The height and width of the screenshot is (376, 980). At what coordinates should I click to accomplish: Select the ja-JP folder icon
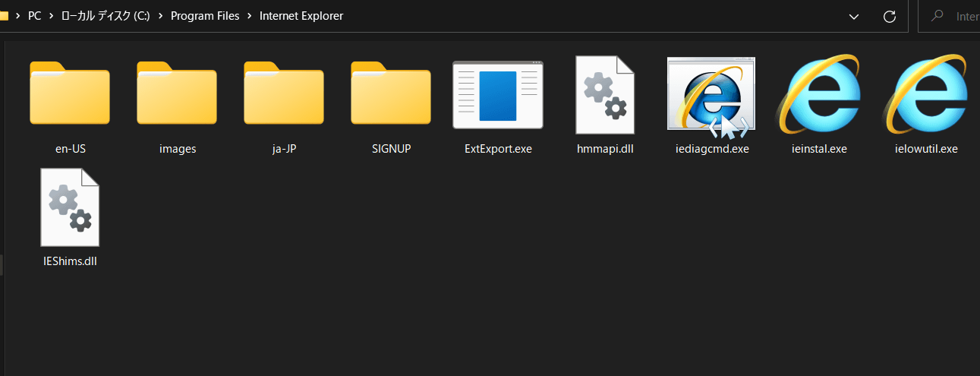point(284,93)
